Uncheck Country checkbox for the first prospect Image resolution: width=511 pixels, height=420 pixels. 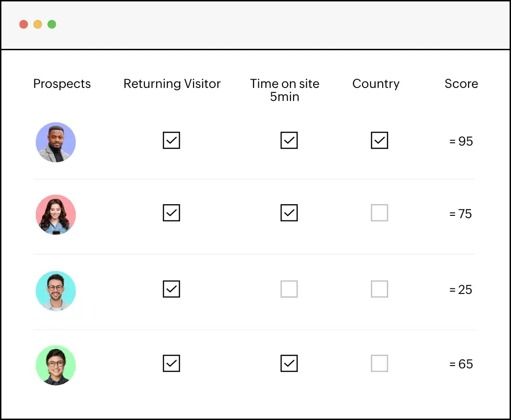click(379, 140)
